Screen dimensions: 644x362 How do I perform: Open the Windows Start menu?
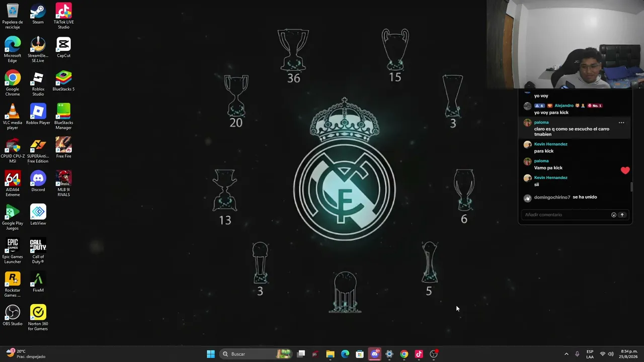tap(211, 354)
